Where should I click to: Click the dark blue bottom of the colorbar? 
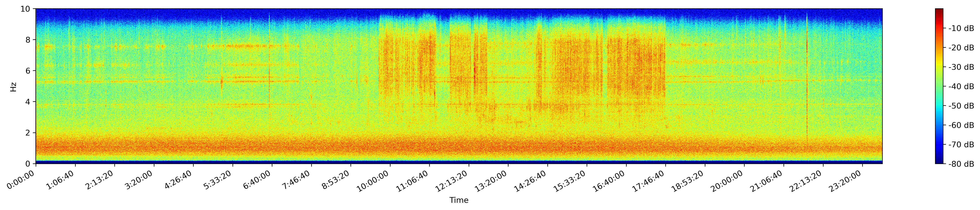tap(939, 161)
